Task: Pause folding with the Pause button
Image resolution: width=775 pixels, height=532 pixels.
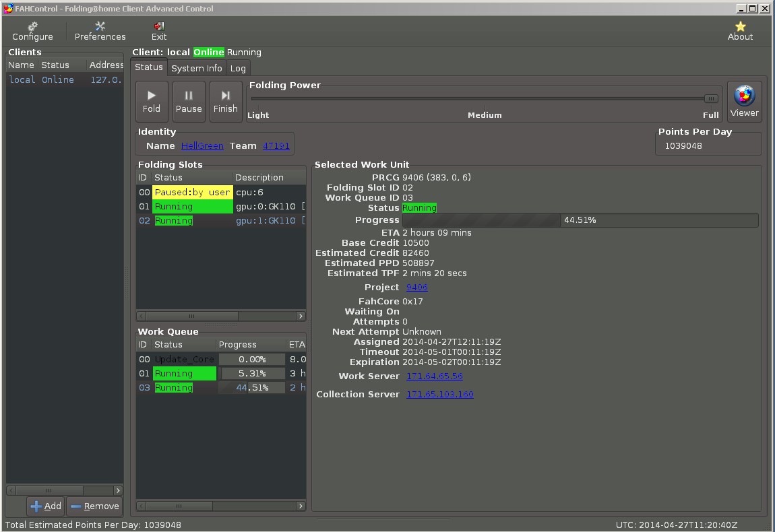Action: 188,101
